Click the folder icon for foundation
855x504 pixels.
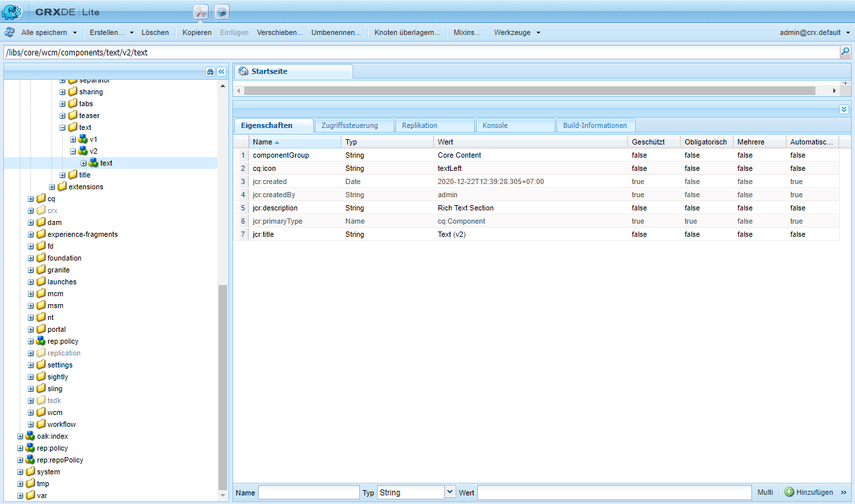pyautogui.click(x=41, y=258)
